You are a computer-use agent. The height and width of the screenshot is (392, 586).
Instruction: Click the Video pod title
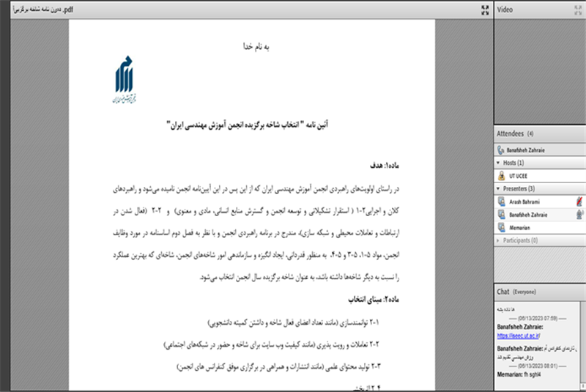tap(505, 10)
